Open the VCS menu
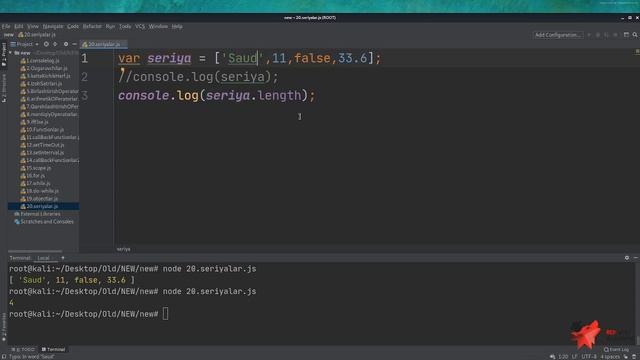This screenshot has height=360, width=640. tap(140, 26)
